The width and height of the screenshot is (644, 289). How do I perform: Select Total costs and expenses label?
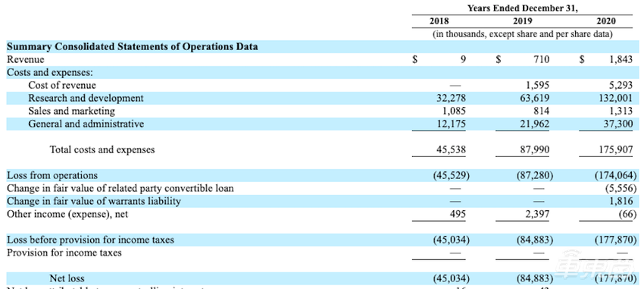click(102, 149)
